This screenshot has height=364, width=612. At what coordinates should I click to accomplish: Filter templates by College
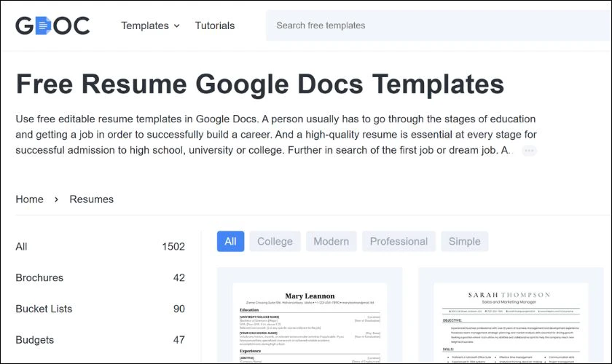point(275,242)
